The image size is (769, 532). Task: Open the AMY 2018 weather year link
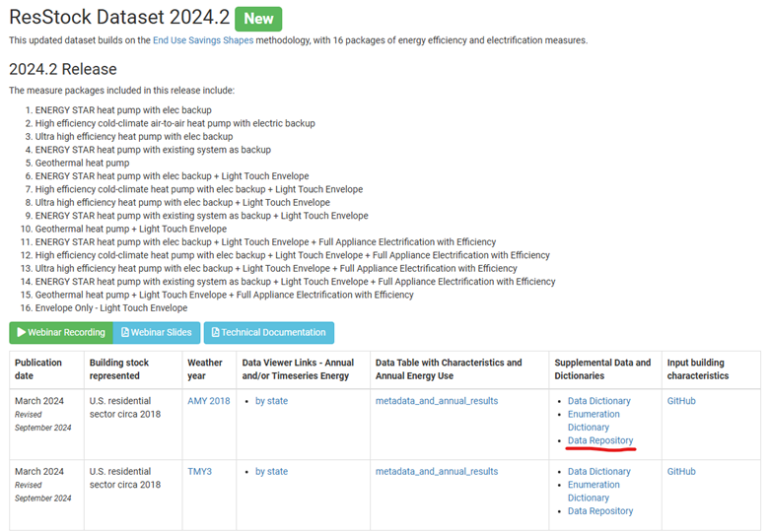point(208,401)
